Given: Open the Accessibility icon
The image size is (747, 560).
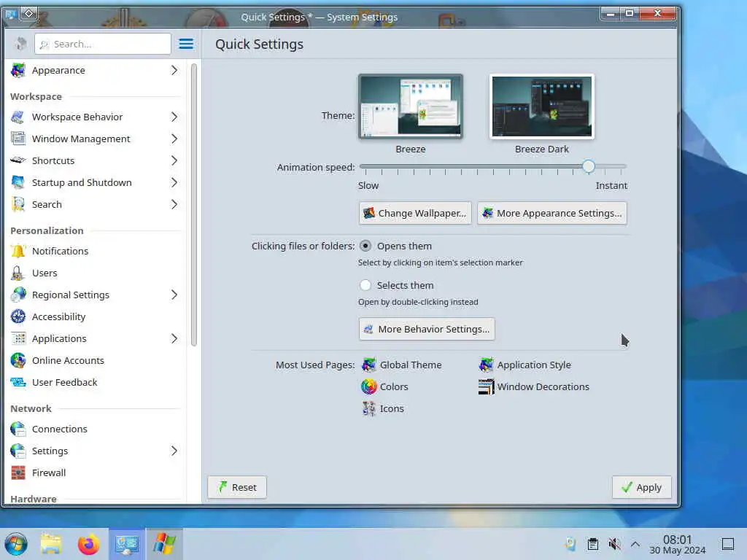Looking at the screenshot, I should (x=18, y=316).
